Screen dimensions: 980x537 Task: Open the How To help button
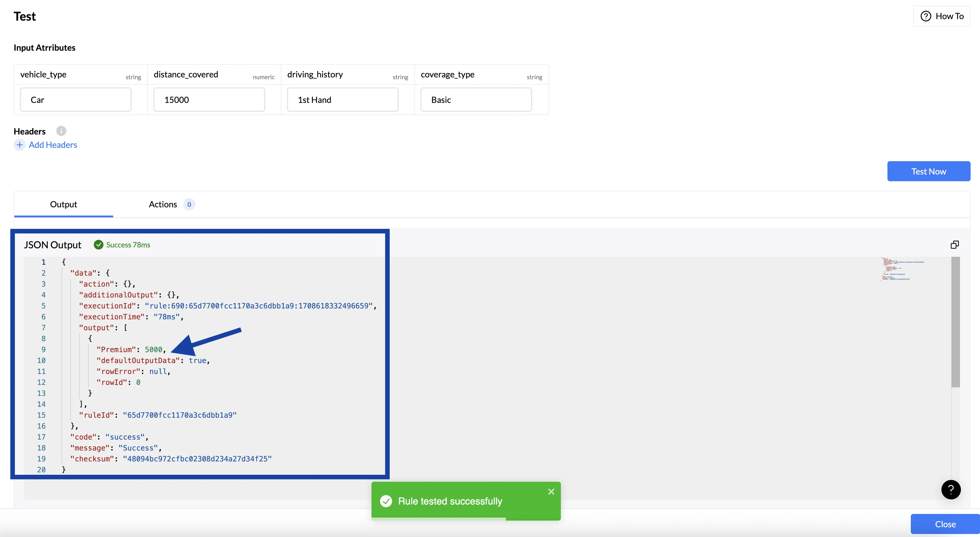pyautogui.click(x=941, y=16)
